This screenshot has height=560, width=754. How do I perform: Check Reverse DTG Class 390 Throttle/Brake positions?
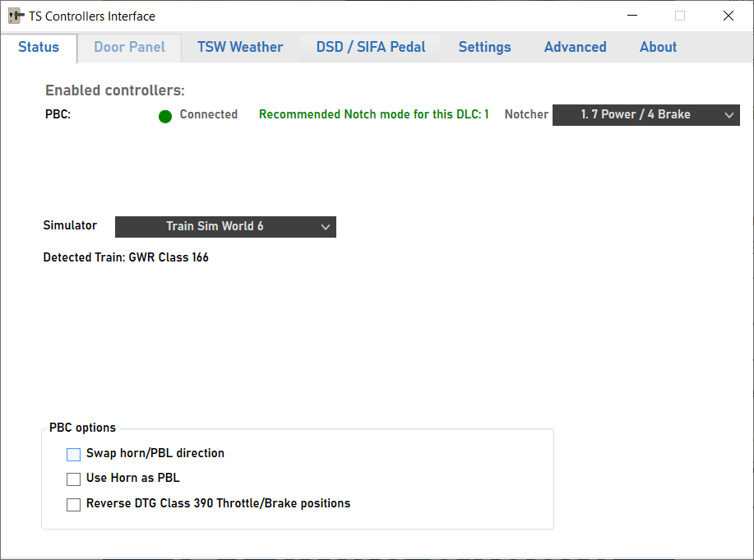point(74,504)
